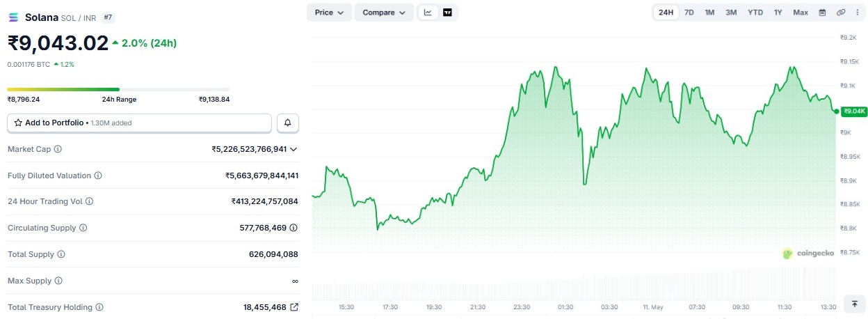
Task: Select the 24H time range tab
Action: [x=666, y=13]
